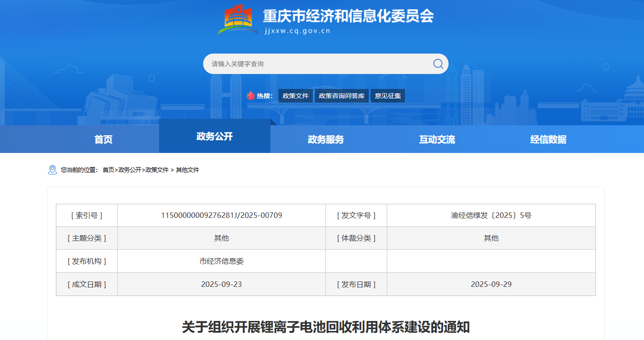Screen dimensions: 644x340
Task: Click the 体裁分类 label cell
Action: pyautogui.click(x=356, y=238)
